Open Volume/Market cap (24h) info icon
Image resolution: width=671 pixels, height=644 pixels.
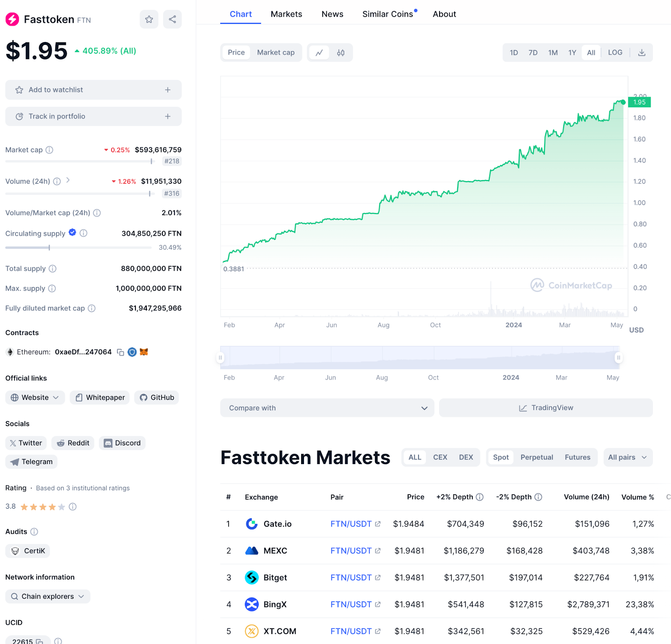tap(97, 213)
